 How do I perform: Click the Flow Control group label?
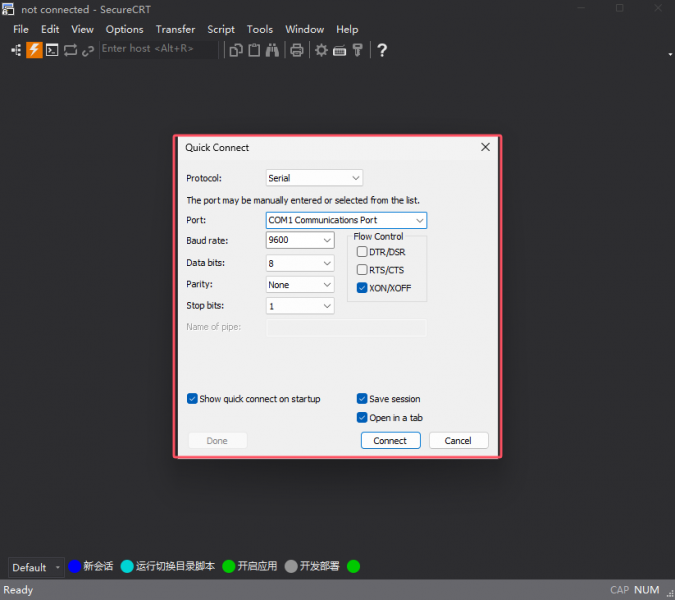coord(378,236)
